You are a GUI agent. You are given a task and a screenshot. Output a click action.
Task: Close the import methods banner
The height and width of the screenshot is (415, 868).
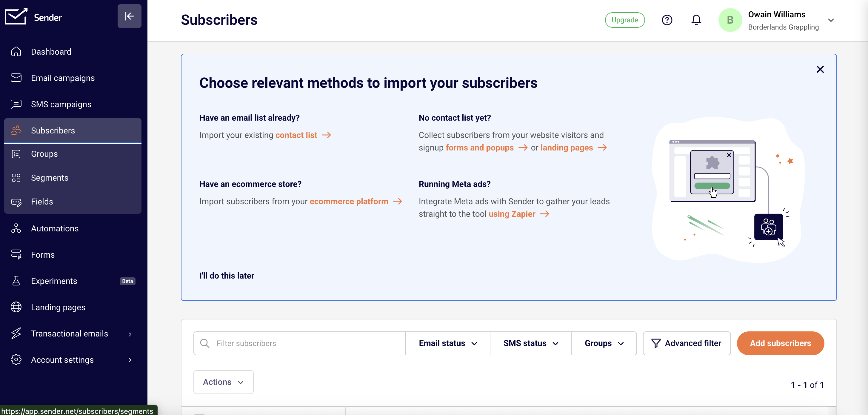(820, 69)
